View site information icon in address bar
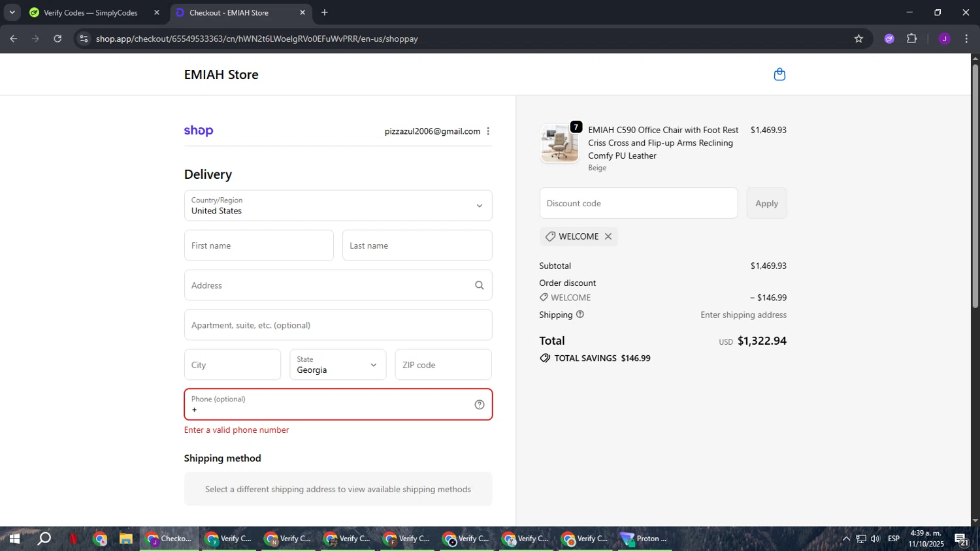This screenshot has height=551, width=980. point(83,39)
